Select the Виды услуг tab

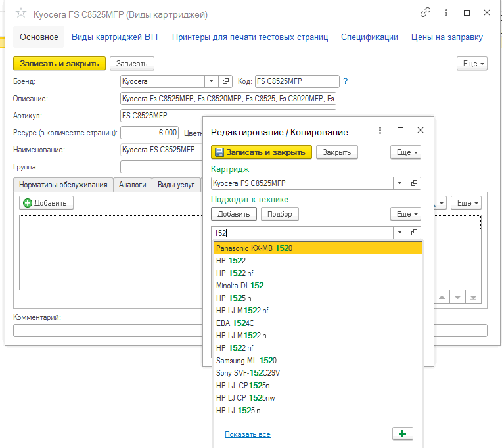point(176,185)
